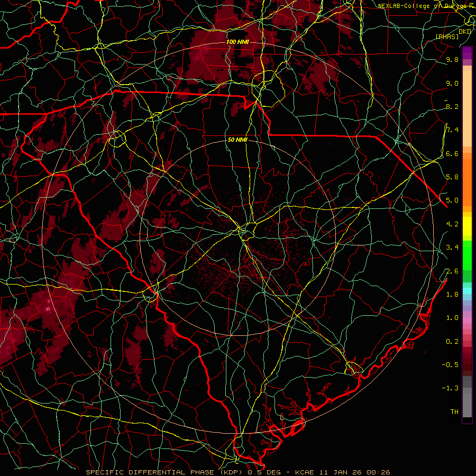Click the 'KCAE' station ID in caption

click(x=304, y=472)
